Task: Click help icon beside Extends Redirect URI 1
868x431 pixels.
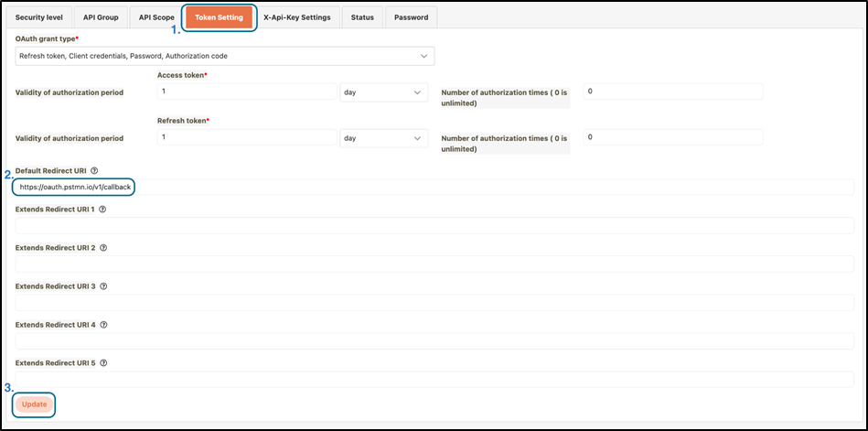Action: (x=102, y=209)
